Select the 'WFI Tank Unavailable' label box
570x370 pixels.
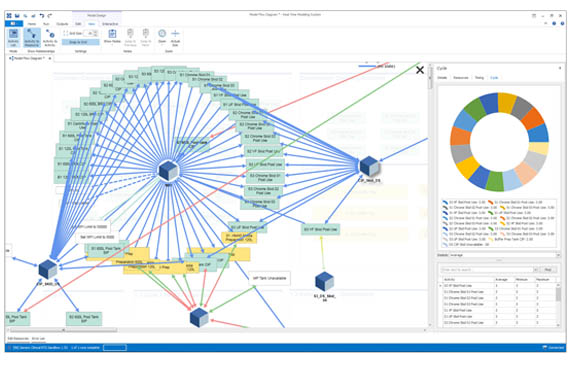tap(269, 278)
